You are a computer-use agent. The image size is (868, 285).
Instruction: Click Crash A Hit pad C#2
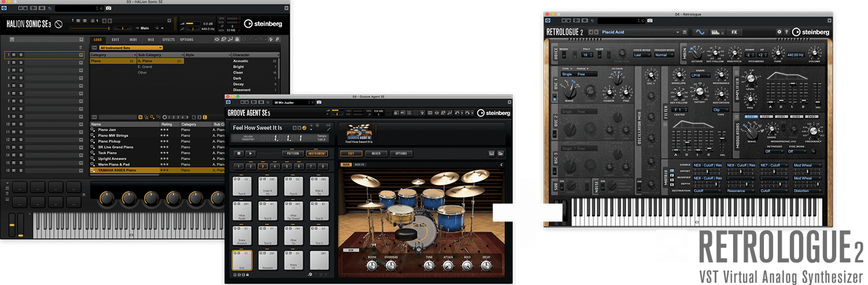(x=267, y=186)
